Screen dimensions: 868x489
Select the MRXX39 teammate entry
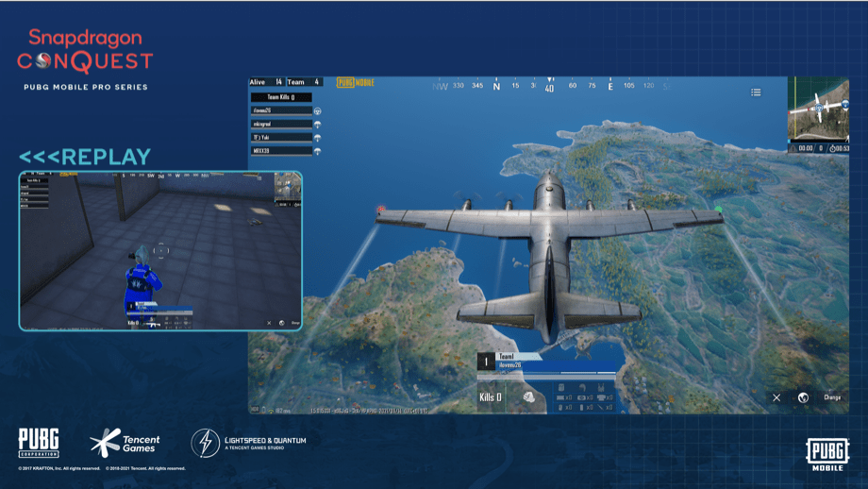pyautogui.click(x=282, y=151)
